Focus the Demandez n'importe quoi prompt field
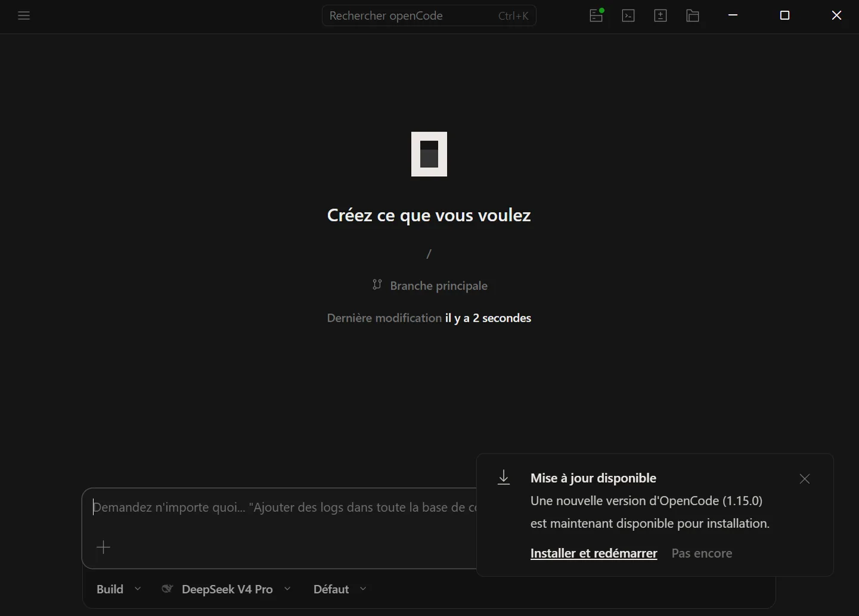 click(x=285, y=508)
